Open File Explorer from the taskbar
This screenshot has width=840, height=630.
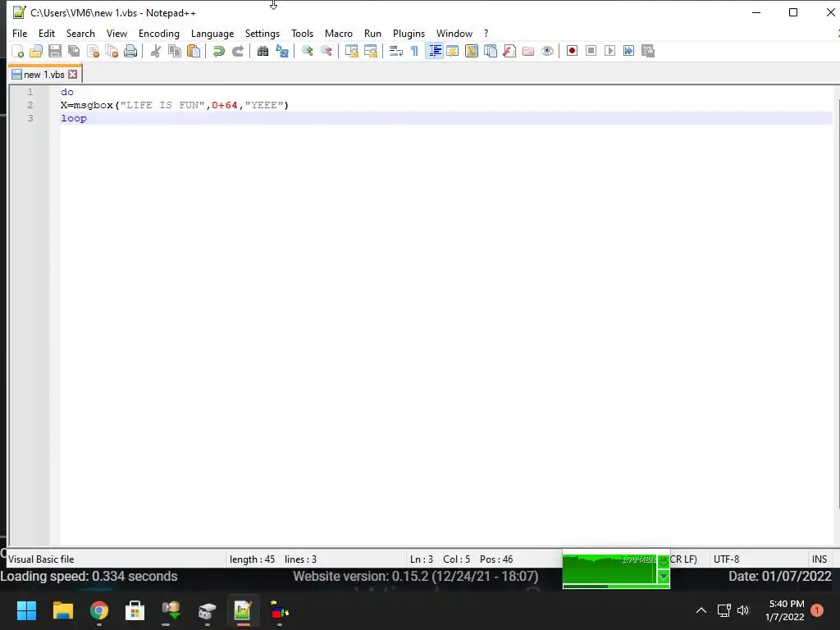click(x=62, y=610)
